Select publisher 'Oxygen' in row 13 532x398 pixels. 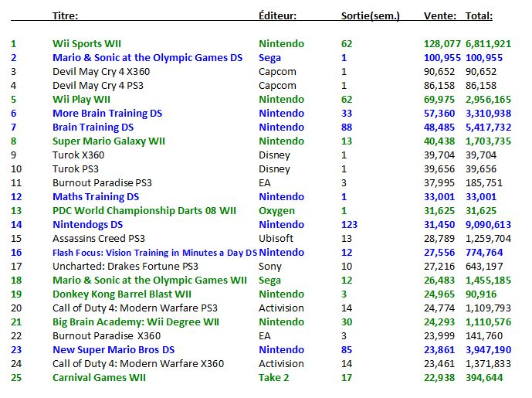click(276, 211)
